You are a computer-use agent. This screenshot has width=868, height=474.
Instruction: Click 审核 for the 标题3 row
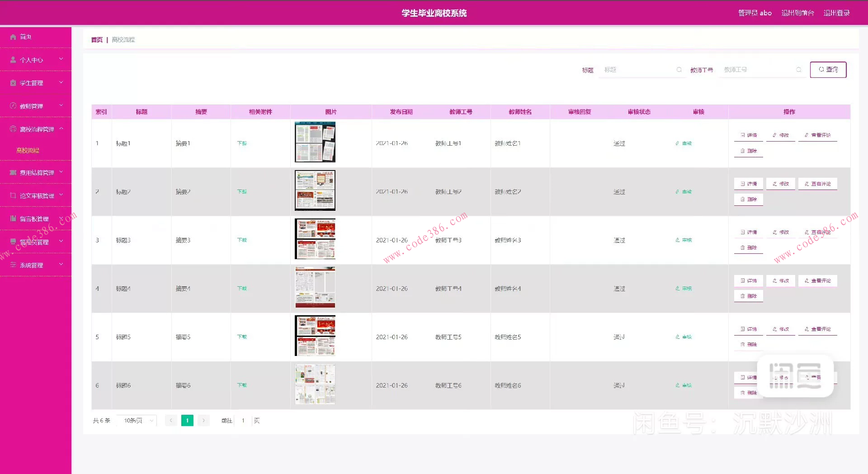tap(684, 240)
